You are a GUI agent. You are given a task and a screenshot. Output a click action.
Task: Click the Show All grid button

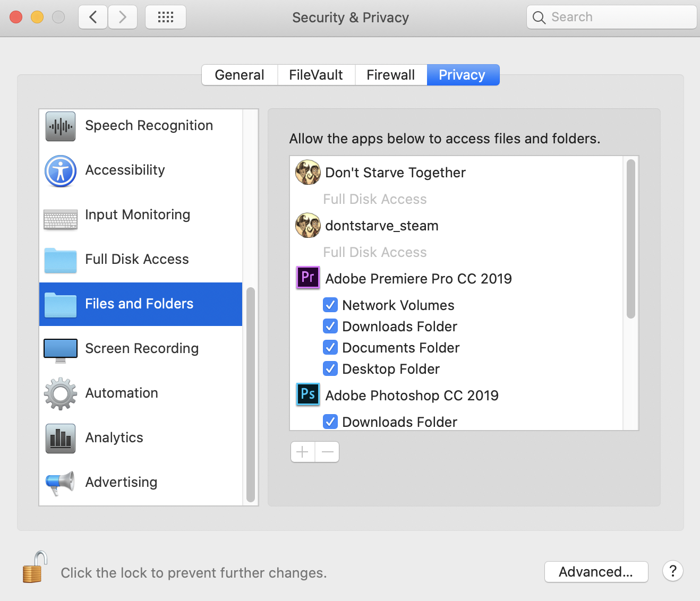click(166, 17)
